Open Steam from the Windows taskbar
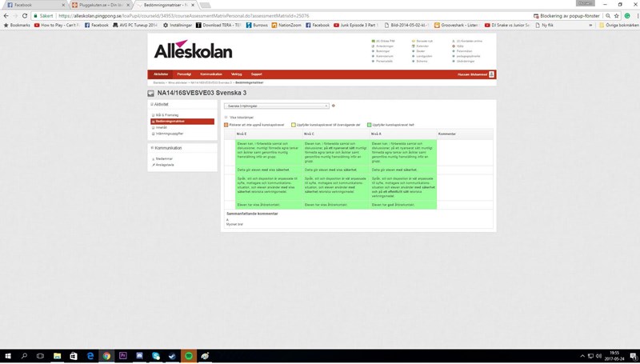The image size is (640, 364). (x=172, y=355)
